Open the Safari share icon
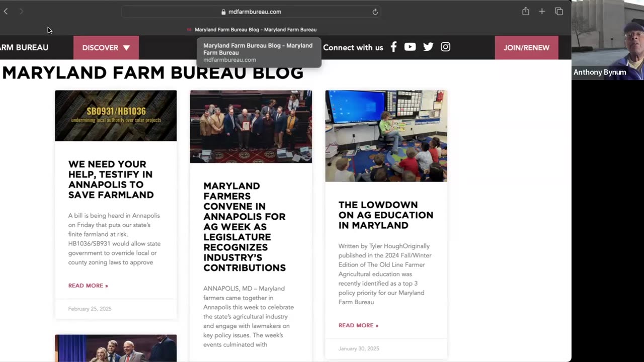 tap(525, 11)
